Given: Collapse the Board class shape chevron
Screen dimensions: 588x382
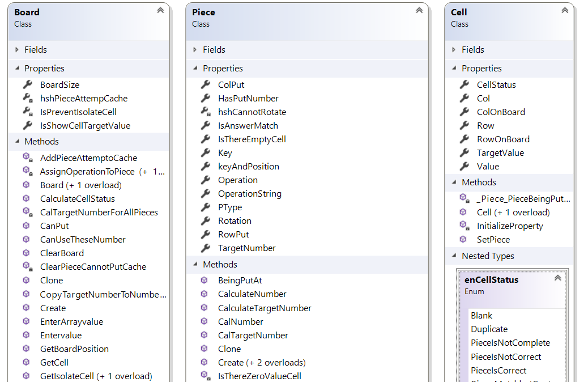Looking at the screenshot, I should [x=160, y=11].
